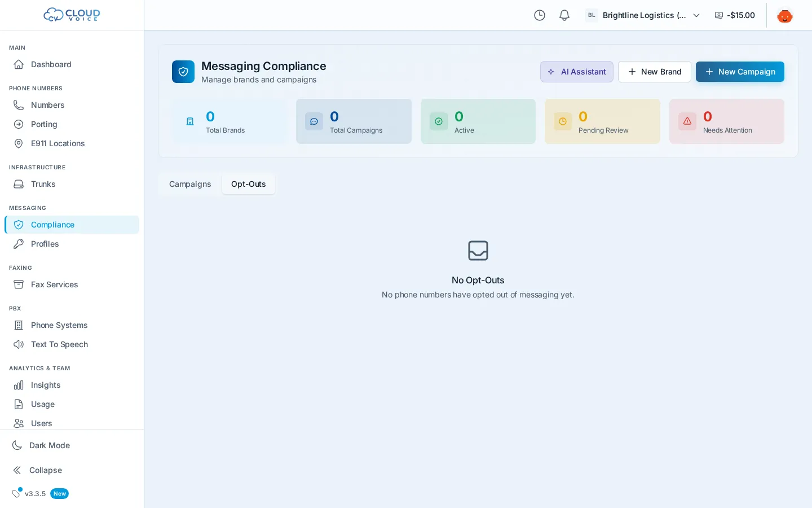The height and width of the screenshot is (508, 812).
Task: Toggle Dark Mode
Action: [x=72, y=445]
